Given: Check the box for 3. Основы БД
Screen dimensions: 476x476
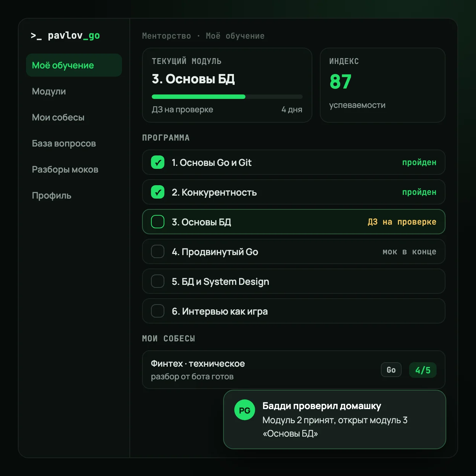Looking at the screenshot, I should (x=158, y=222).
